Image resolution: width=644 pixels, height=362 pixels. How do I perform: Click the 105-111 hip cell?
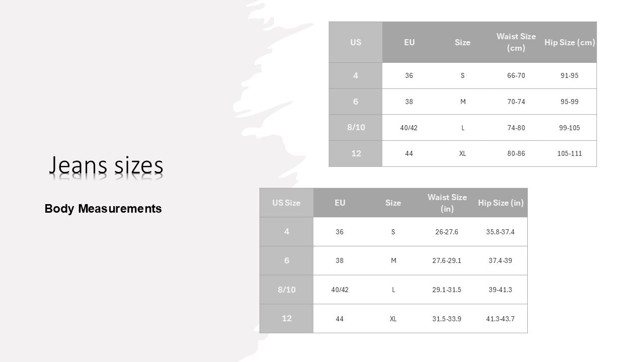(x=570, y=153)
